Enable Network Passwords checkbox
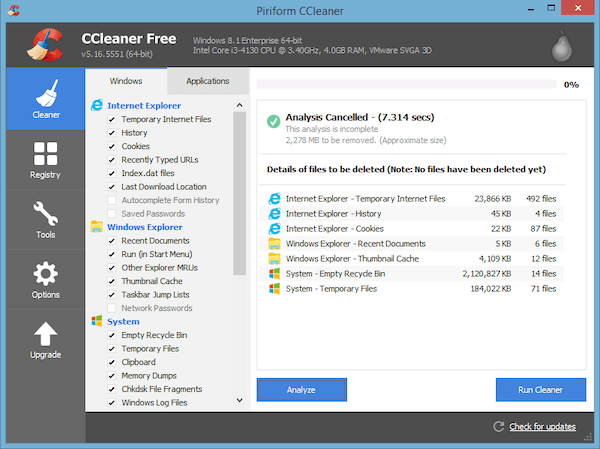600x449 pixels. 112,308
